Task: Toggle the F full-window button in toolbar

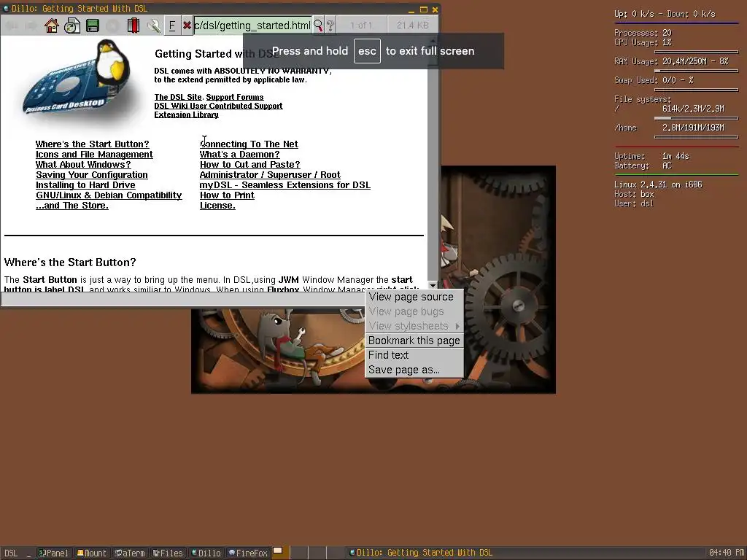Action: 172,26
